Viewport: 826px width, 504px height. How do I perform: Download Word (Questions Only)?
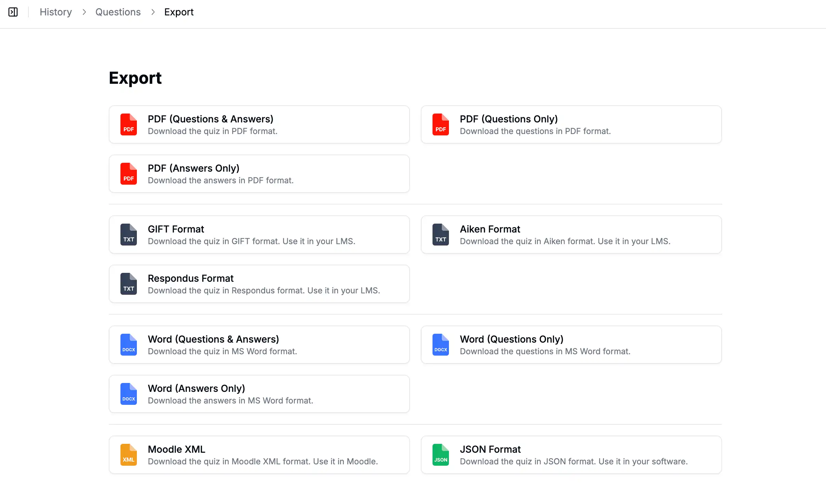click(571, 345)
